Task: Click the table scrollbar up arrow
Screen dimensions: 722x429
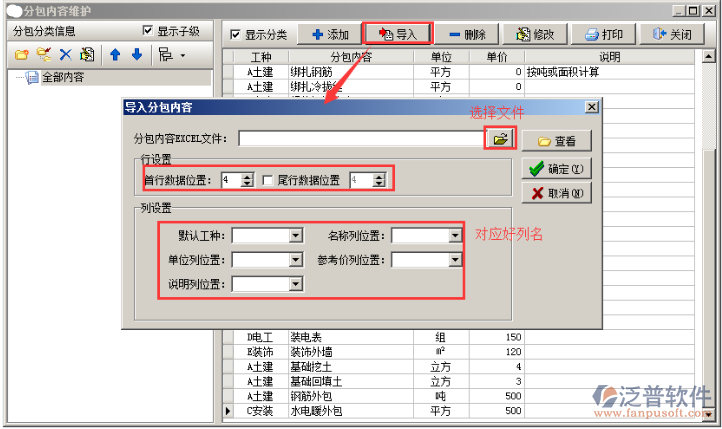Action: coord(709,57)
